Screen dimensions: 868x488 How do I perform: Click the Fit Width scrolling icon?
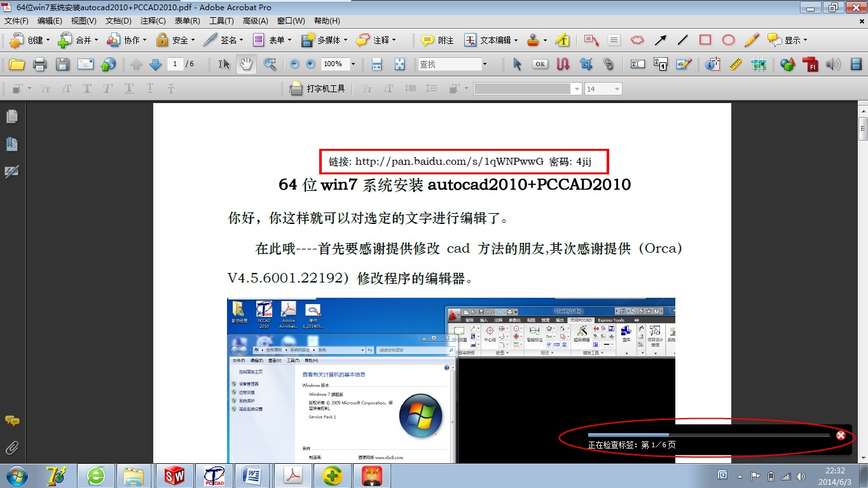[x=376, y=64]
